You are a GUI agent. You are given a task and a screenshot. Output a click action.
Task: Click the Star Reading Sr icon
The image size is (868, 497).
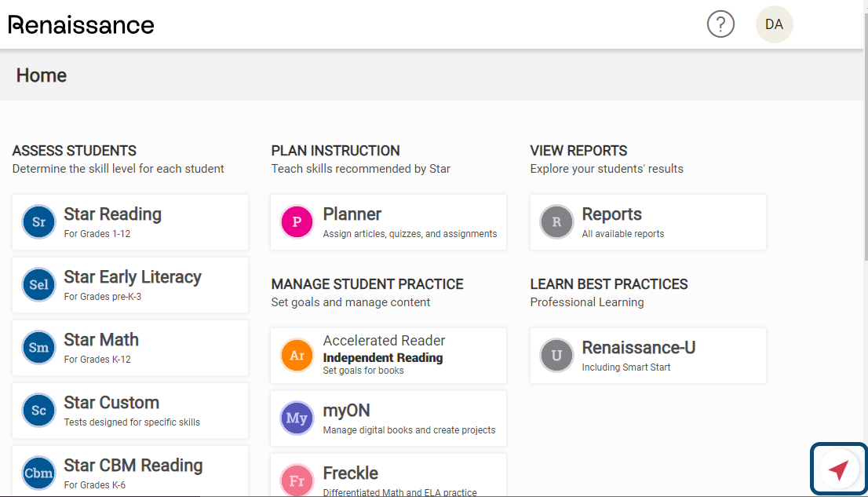click(x=38, y=221)
